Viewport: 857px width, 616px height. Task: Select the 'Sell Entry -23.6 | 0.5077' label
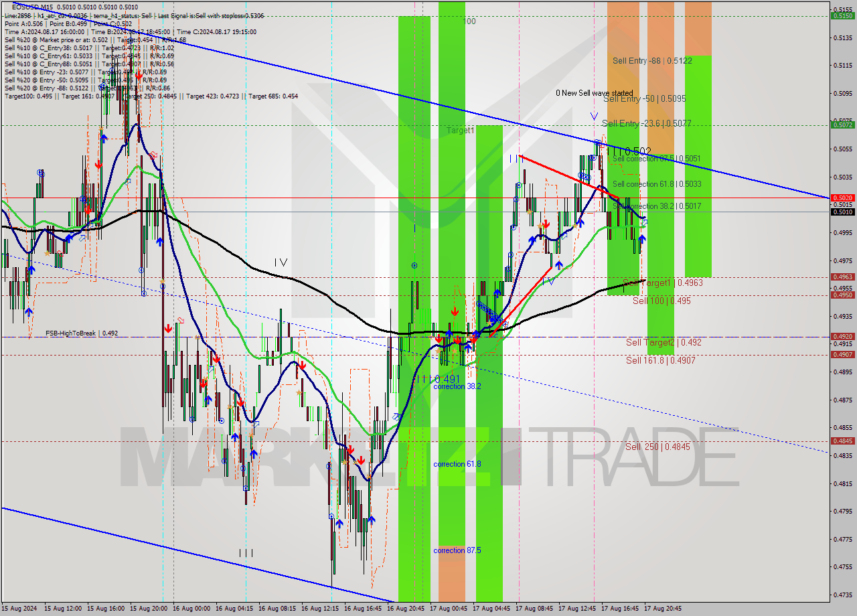click(646, 123)
